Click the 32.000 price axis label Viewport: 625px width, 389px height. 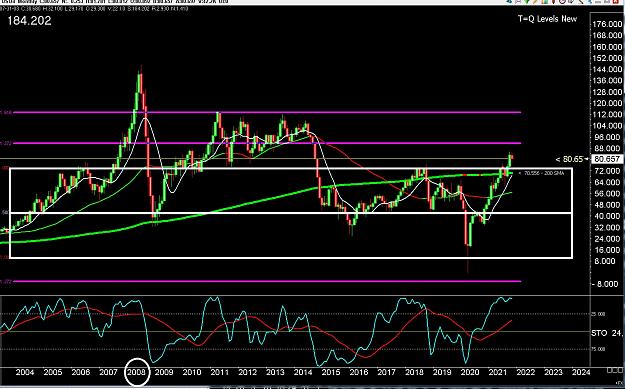(x=607, y=227)
